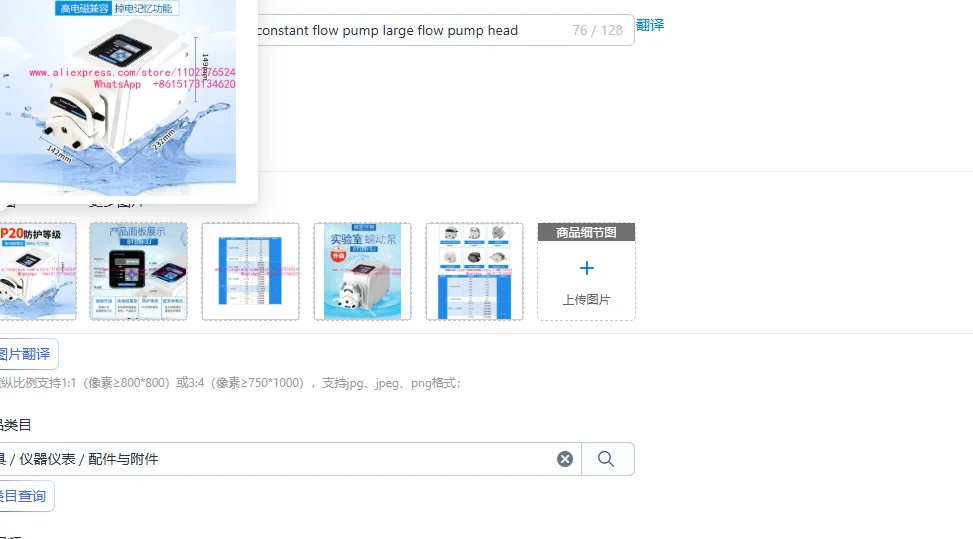973x539 pixels.
Task: Select the pump heads grid thumbnail
Action: [474, 272]
